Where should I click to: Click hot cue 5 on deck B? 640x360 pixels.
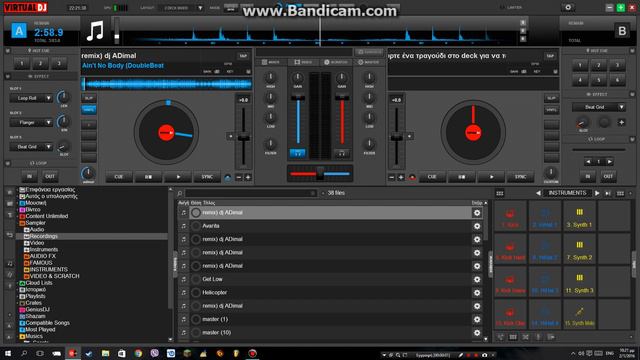tap(599, 80)
